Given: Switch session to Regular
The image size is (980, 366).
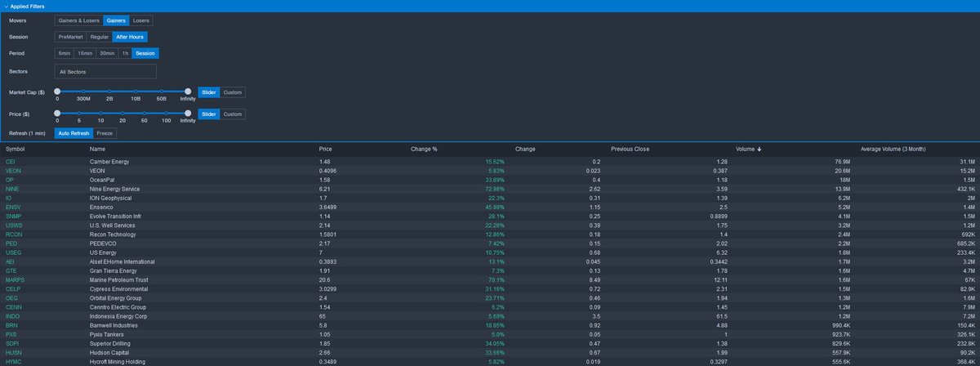Looking at the screenshot, I should click(100, 37).
